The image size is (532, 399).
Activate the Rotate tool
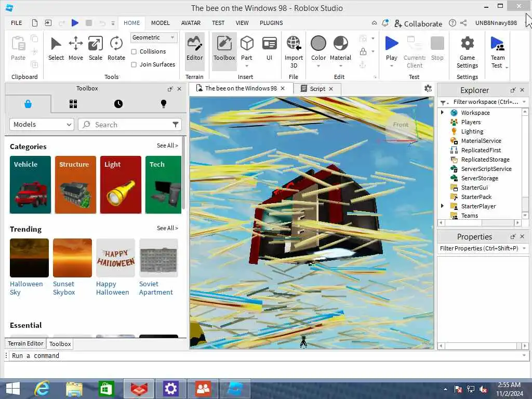116,49
